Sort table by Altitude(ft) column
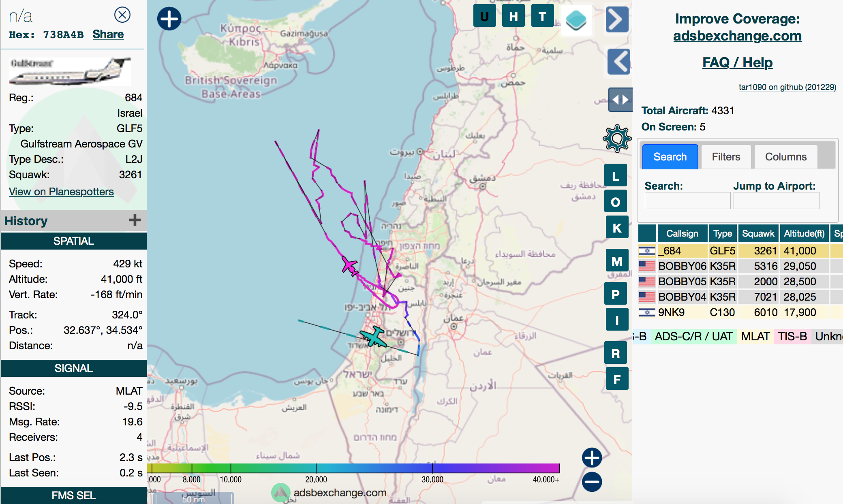Viewport: 843px width, 504px height. [804, 233]
